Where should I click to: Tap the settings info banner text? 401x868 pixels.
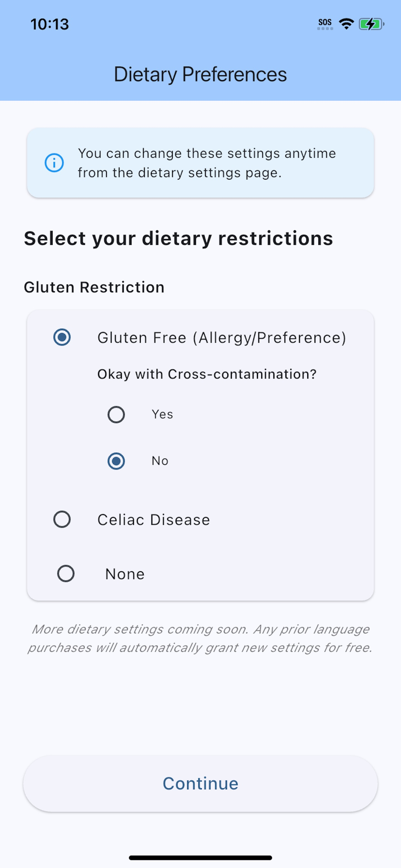point(207,163)
